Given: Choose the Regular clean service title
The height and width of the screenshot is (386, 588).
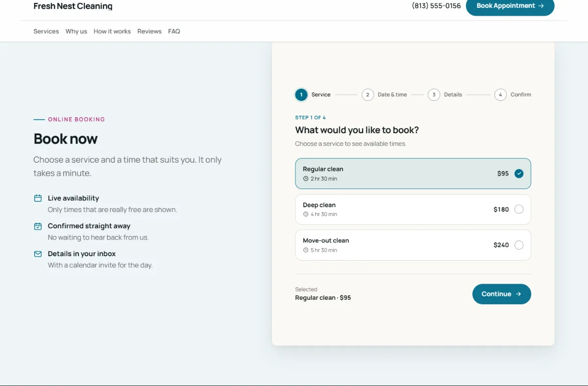Looking at the screenshot, I should 323,169.
